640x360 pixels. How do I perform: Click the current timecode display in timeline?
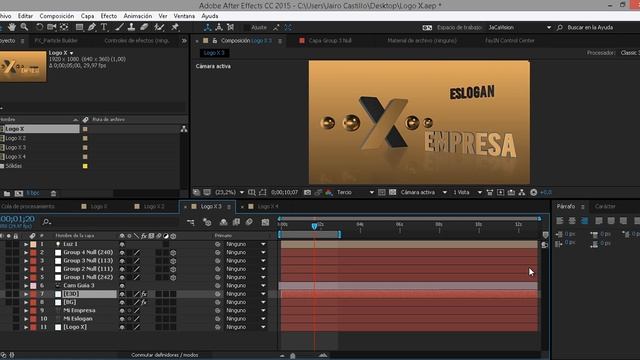[x=17, y=219]
